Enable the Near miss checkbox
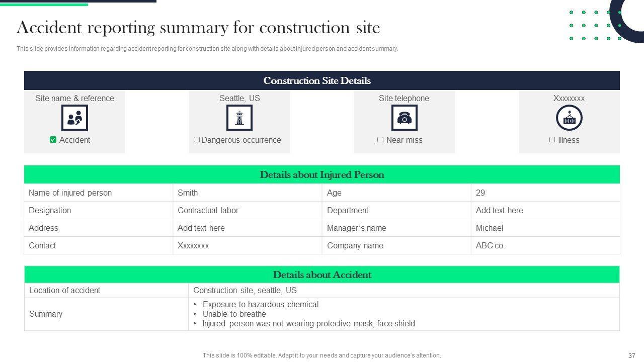This screenshot has height=362, width=644. [x=380, y=140]
